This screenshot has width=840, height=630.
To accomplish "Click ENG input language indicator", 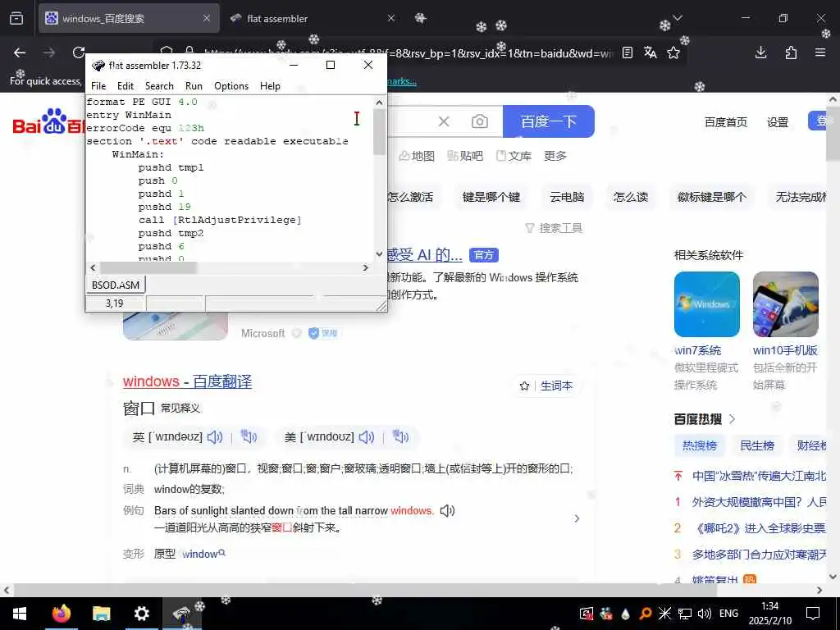I will pyautogui.click(x=728, y=614).
